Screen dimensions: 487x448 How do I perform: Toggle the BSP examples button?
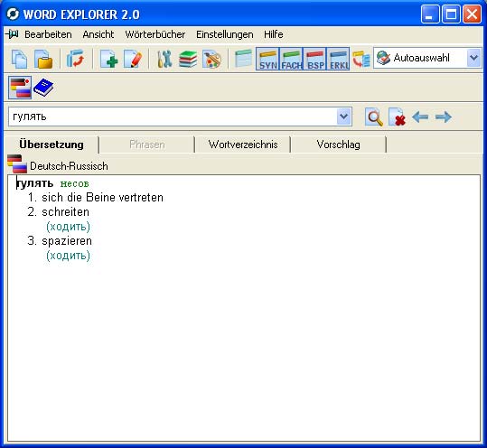[315, 59]
